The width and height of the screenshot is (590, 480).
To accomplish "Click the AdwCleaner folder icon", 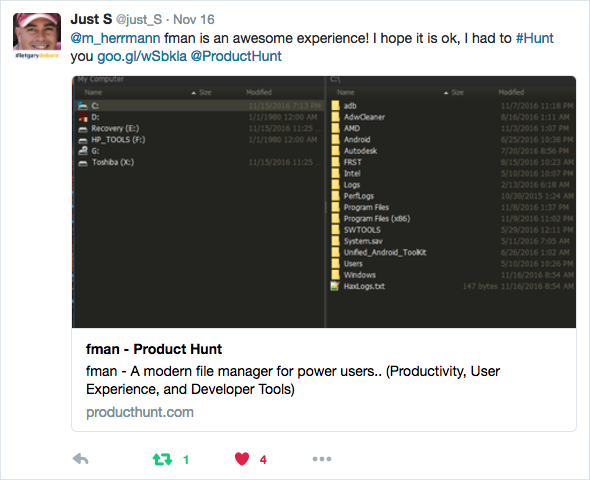I will (335, 117).
